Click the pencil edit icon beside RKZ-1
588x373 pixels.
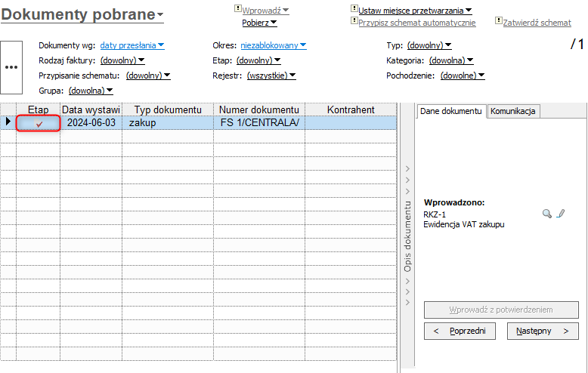tap(561, 214)
